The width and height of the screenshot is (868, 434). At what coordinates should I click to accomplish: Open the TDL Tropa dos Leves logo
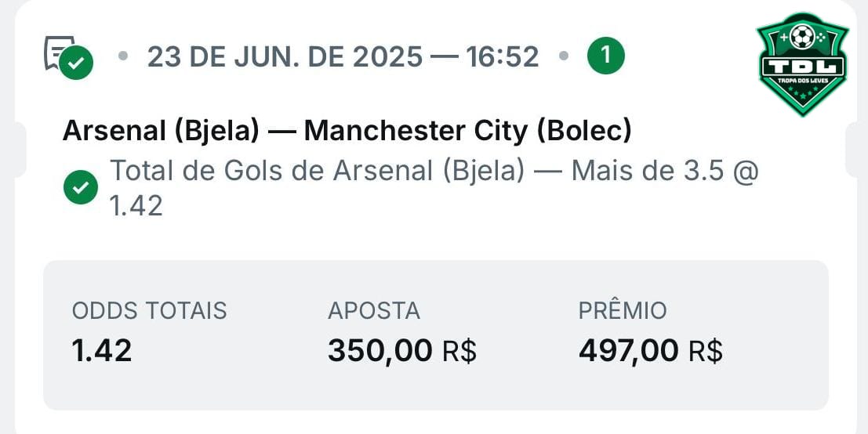pyautogui.click(x=803, y=63)
